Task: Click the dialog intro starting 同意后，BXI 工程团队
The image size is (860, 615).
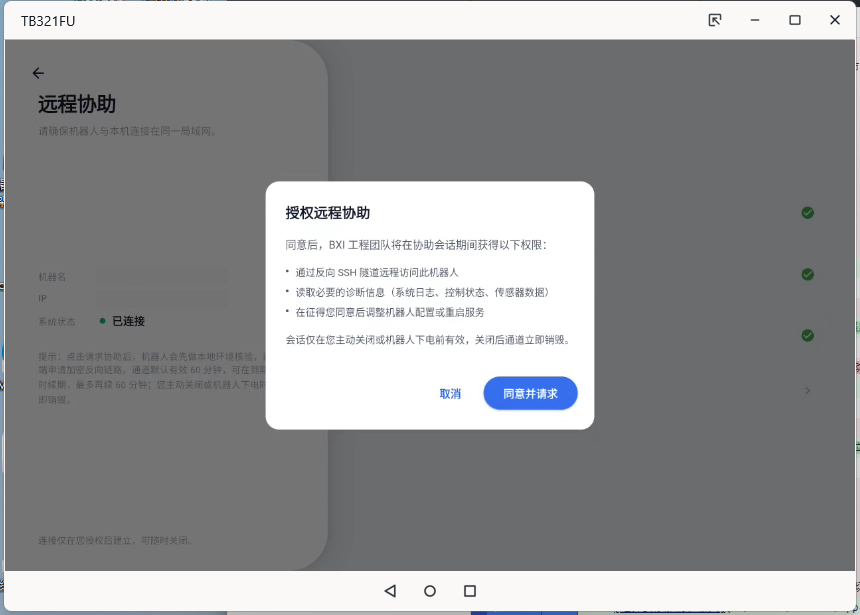Action: [416, 245]
